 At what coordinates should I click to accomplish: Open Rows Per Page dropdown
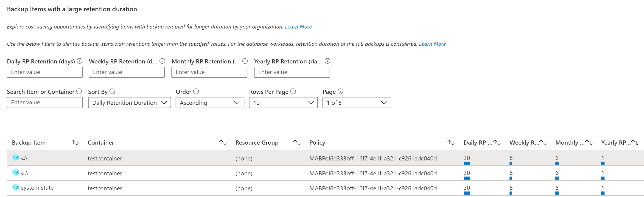[x=283, y=103]
